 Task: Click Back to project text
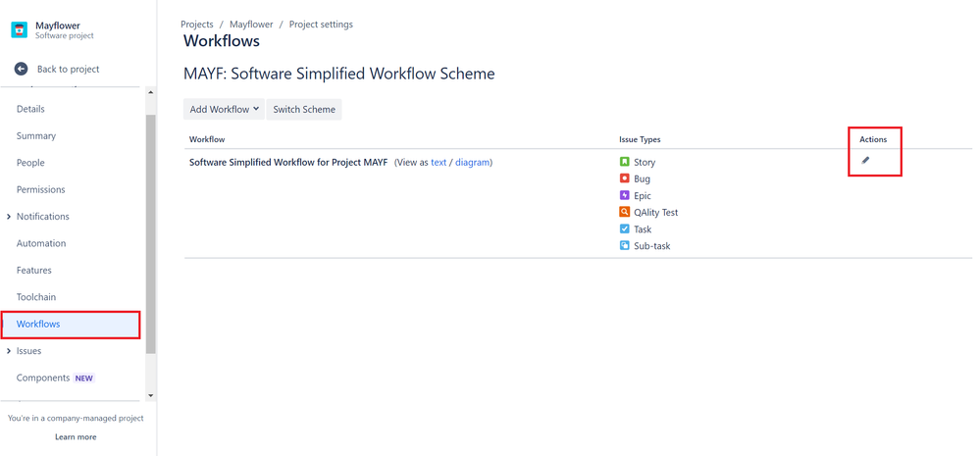pyautogui.click(x=68, y=70)
